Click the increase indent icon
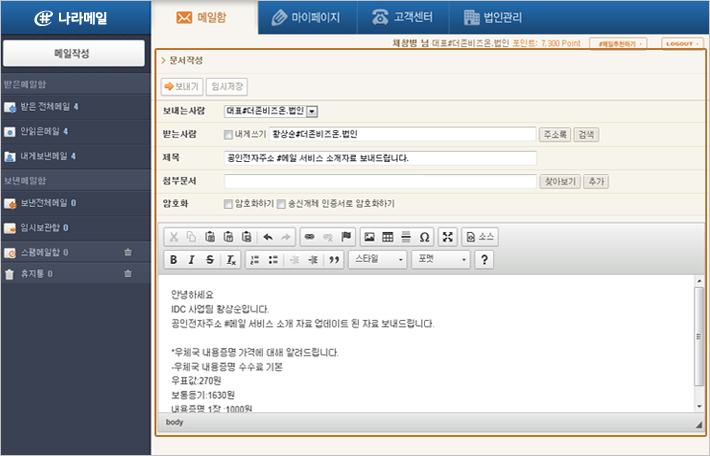This screenshot has height=456, width=710. 313,259
